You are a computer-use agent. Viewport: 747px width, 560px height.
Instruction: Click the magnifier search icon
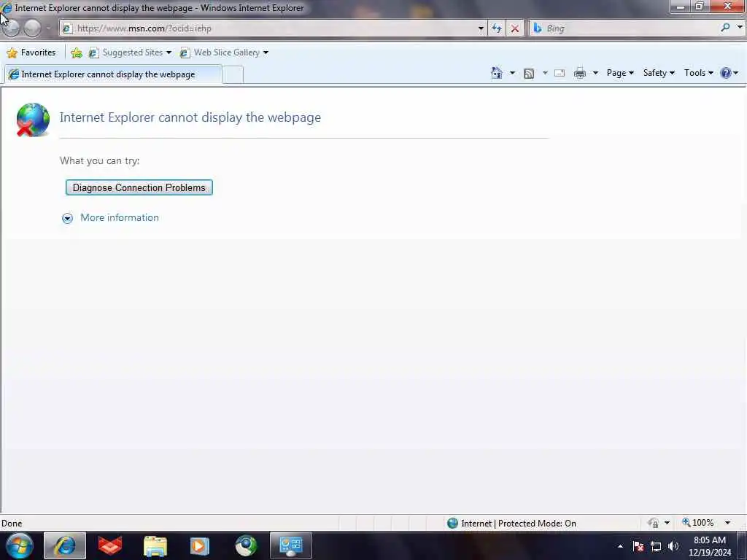pos(725,28)
